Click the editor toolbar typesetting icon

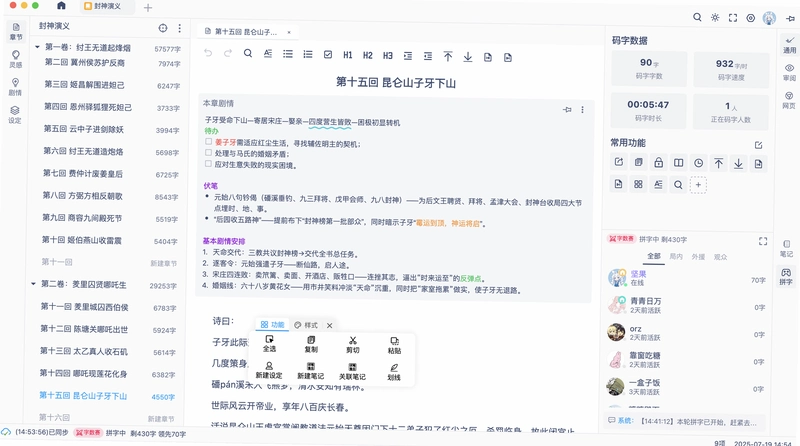[268, 54]
